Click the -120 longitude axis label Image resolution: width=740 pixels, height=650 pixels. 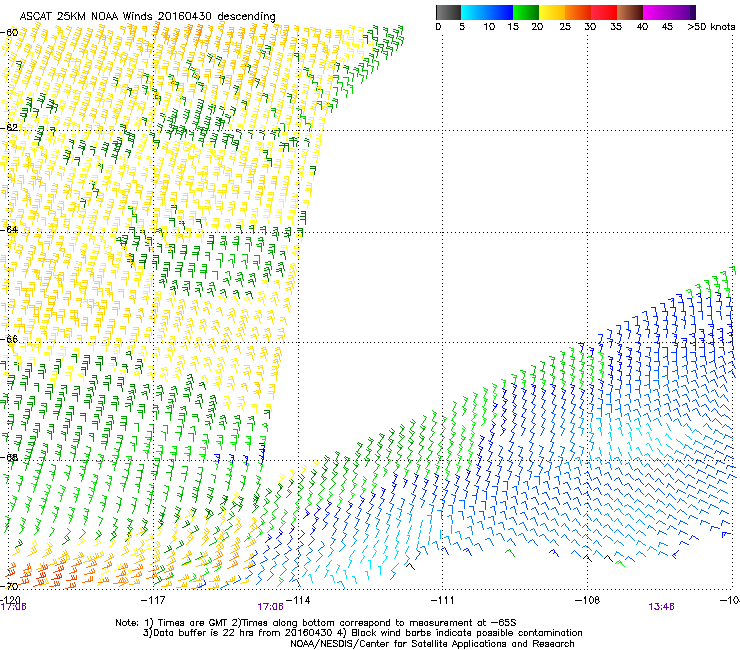[10, 599]
